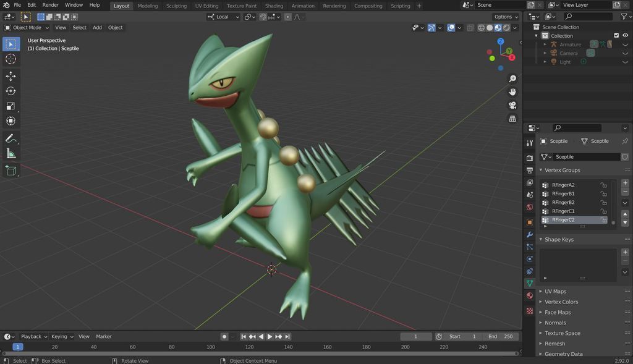Click the Add Cube tool

point(11,171)
